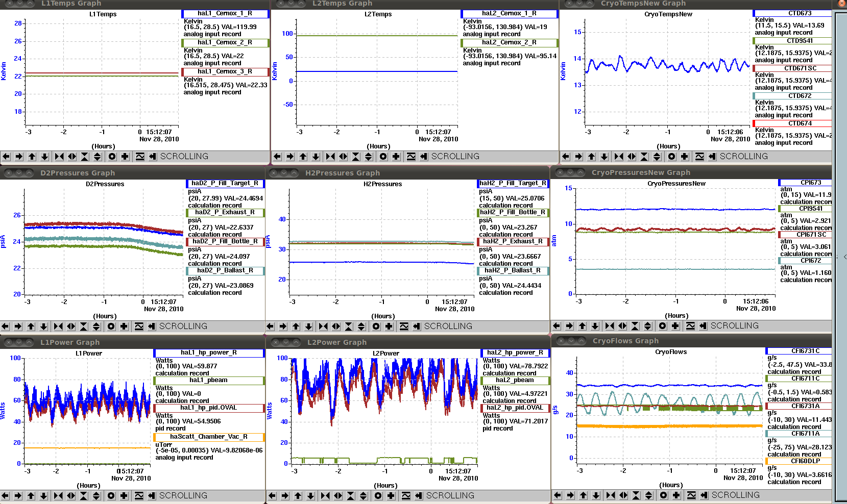Click the plus crosshair icon in CryoTempsNew toolbar

(x=685, y=157)
